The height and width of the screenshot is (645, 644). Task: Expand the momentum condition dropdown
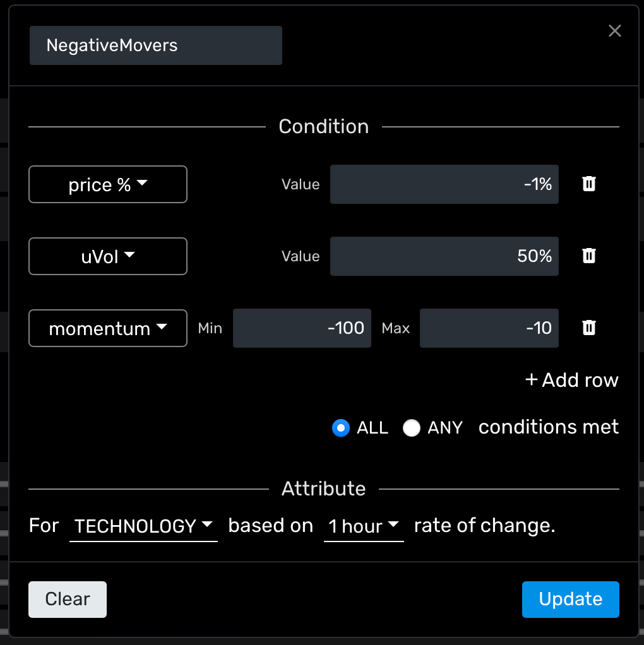(108, 328)
